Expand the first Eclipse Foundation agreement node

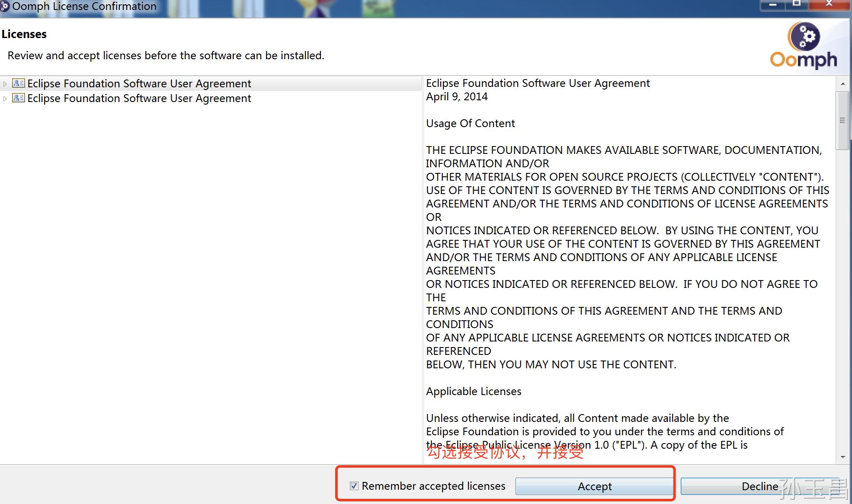pyautogui.click(x=5, y=84)
